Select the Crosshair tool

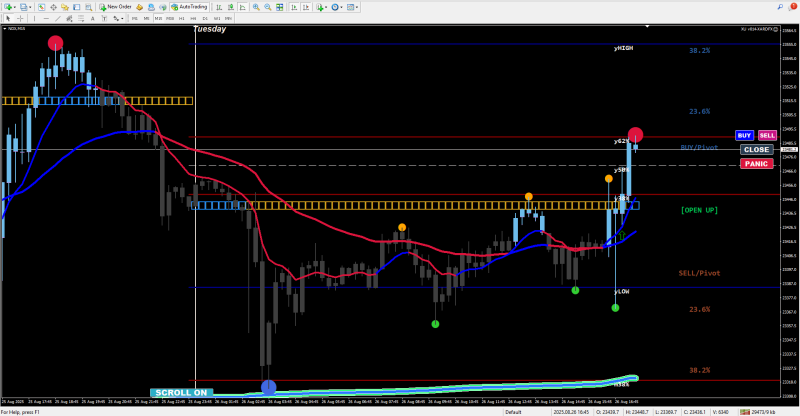[x=20, y=18]
